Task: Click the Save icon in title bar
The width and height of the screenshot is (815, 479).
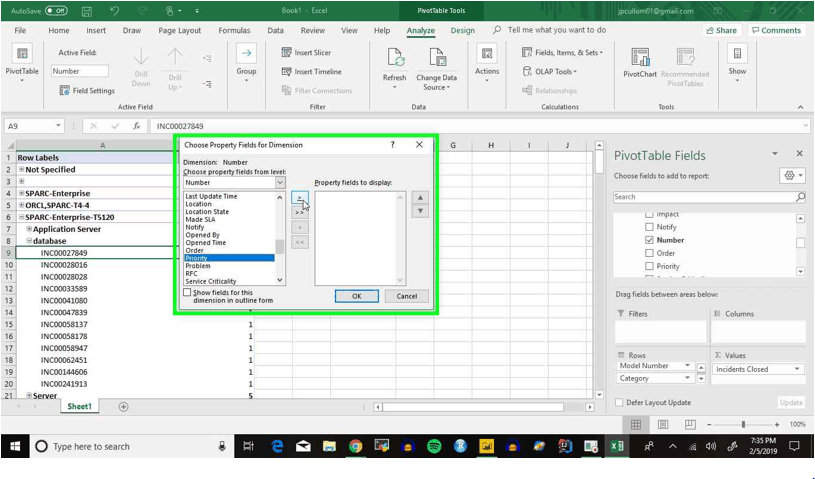Action: coord(87,11)
